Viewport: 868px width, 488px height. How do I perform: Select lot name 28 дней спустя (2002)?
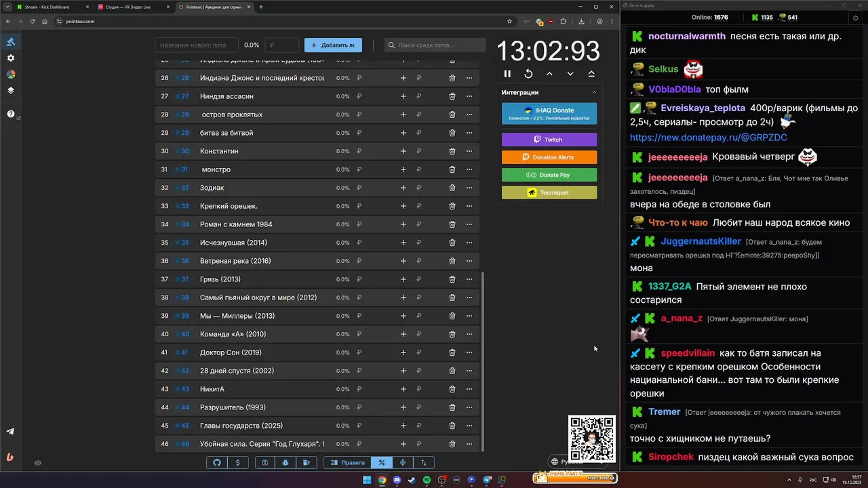[x=237, y=371]
